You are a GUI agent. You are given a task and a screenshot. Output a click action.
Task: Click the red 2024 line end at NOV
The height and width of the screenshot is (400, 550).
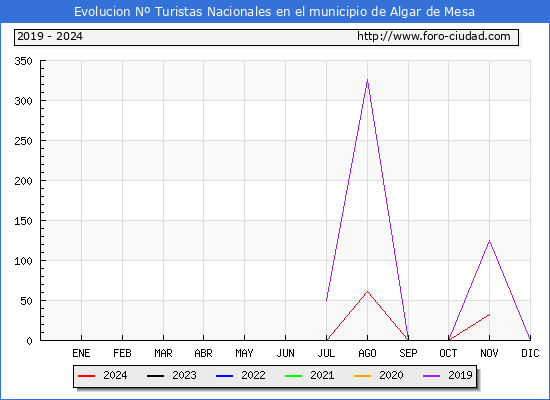coord(489,314)
